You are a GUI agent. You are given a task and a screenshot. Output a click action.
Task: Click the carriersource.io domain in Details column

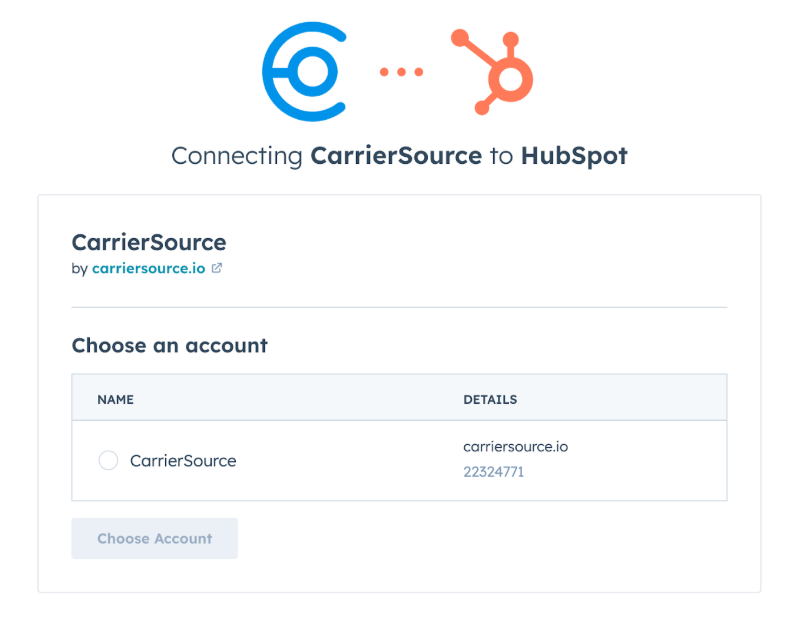coord(515,447)
